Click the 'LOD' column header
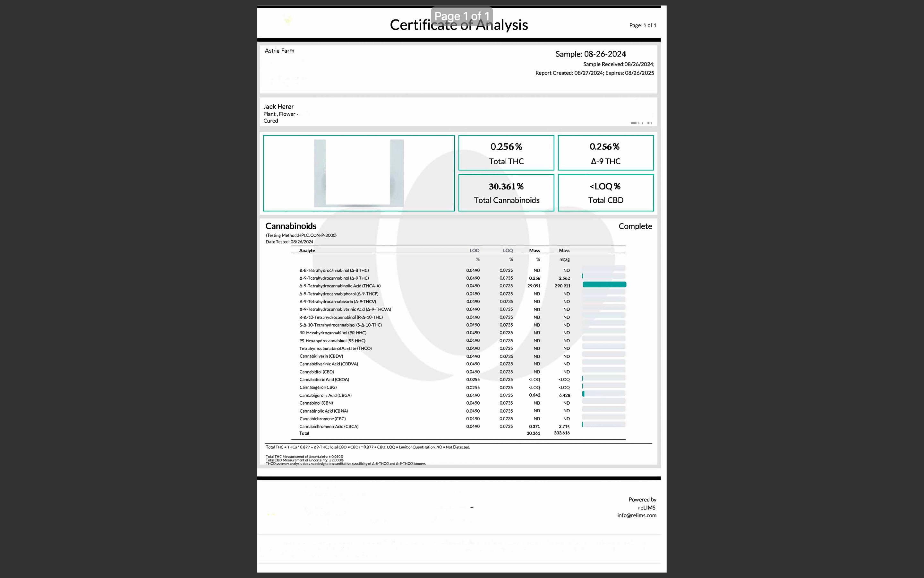 pos(474,251)
